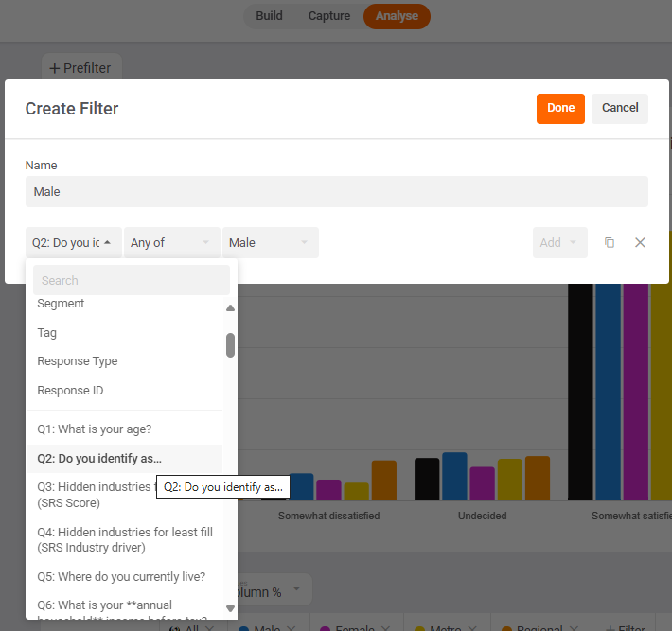Switch to the Analyse tab
The height and width of the screenshot is (631, 672).
pyautogui.click(x=397, y=16)
